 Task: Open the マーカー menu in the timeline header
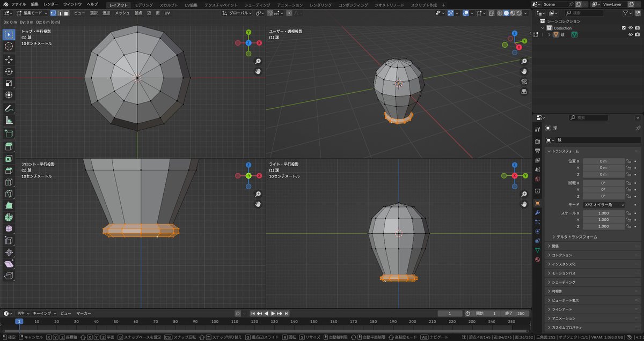(83, 313)
